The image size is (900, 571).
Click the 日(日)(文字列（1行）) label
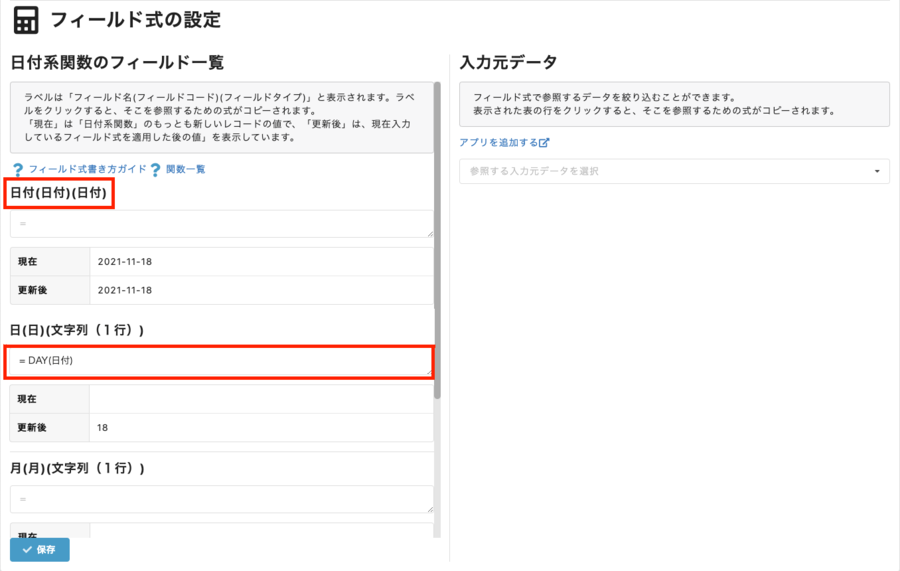click(x=77, y=330)
